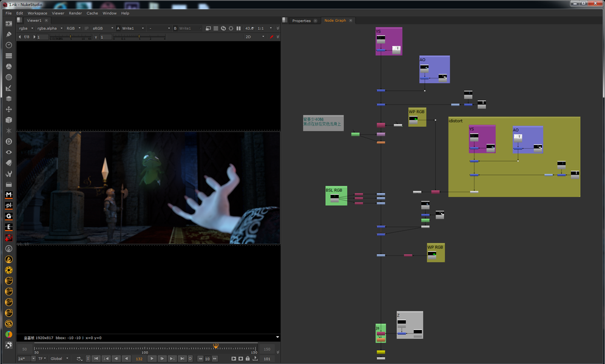Open the wipe mode dropdown showing dash
Screen dimensions: 605x364
click(159, 28)
